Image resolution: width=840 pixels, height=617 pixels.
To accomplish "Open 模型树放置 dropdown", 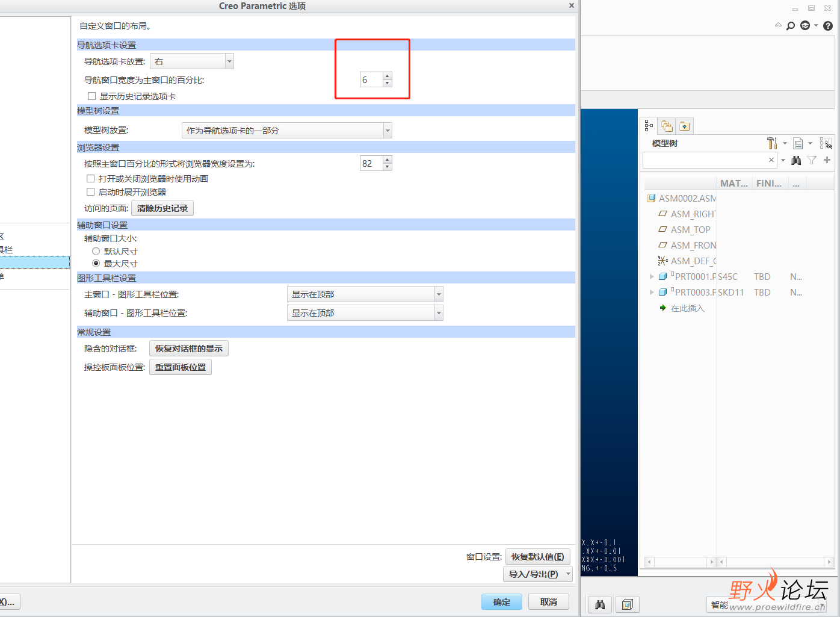I will 286,131.
